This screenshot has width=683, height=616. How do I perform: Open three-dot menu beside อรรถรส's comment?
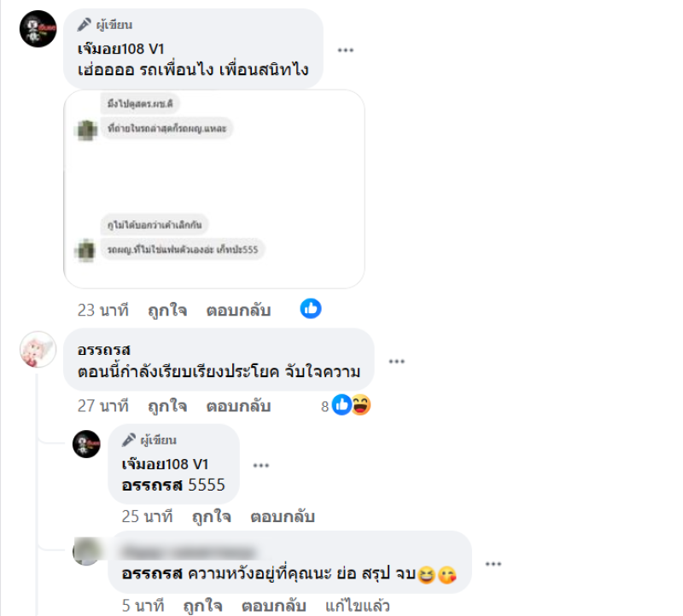tap(396, 362)
